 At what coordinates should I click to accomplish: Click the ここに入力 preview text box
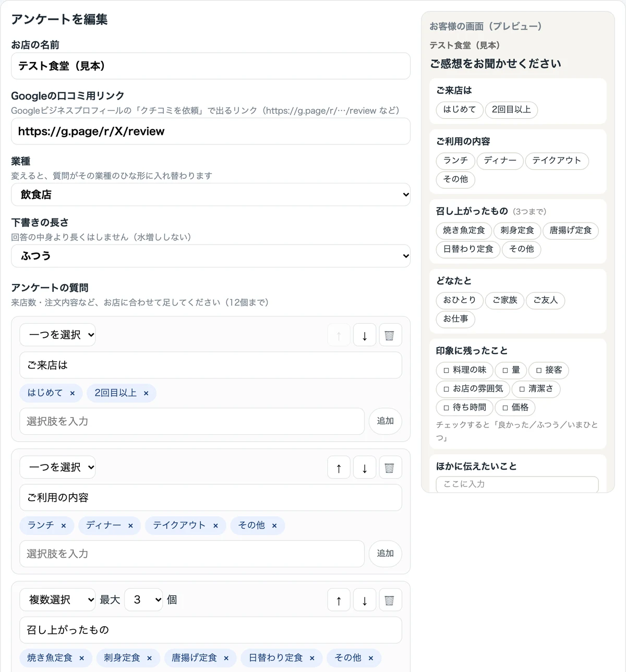click(517, 484)
